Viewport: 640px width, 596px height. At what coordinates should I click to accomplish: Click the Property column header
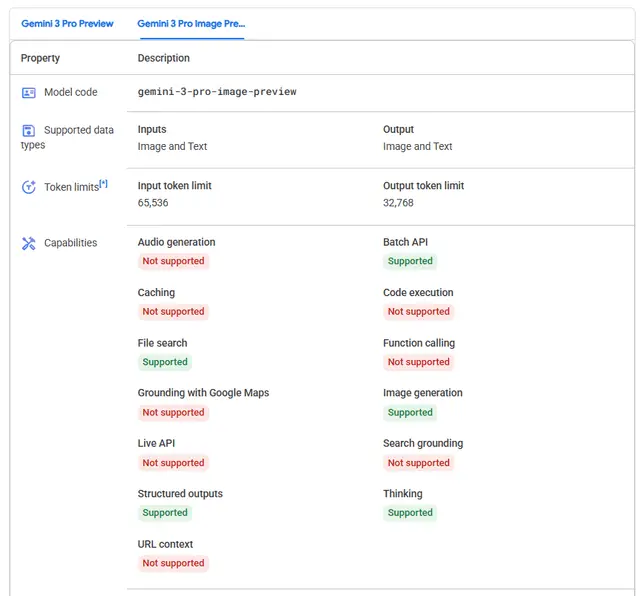point(40,58)
